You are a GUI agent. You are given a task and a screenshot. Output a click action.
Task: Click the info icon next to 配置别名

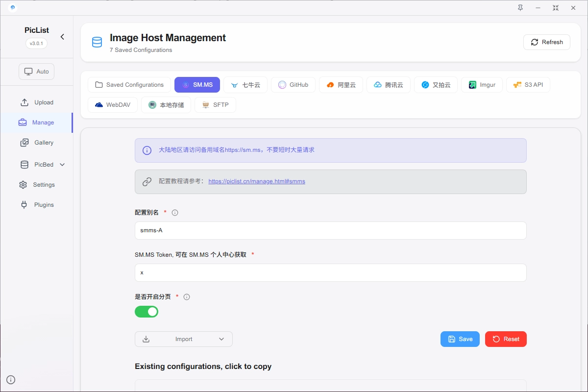pos(175,213)
